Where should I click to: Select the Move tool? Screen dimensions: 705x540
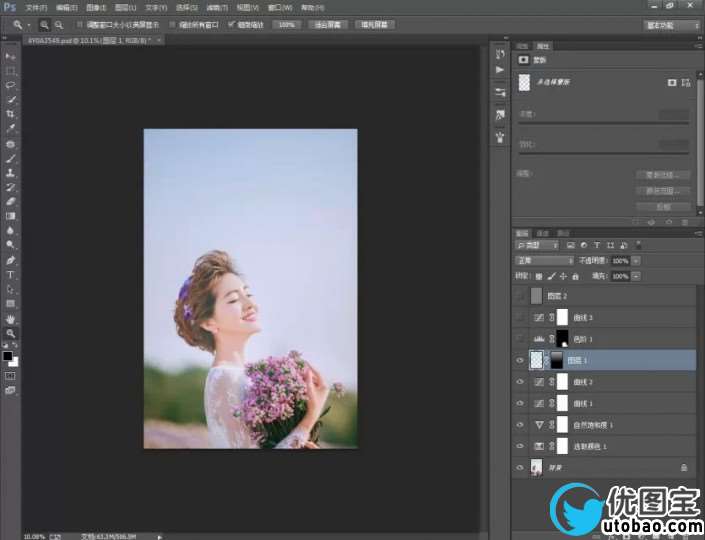11,56
